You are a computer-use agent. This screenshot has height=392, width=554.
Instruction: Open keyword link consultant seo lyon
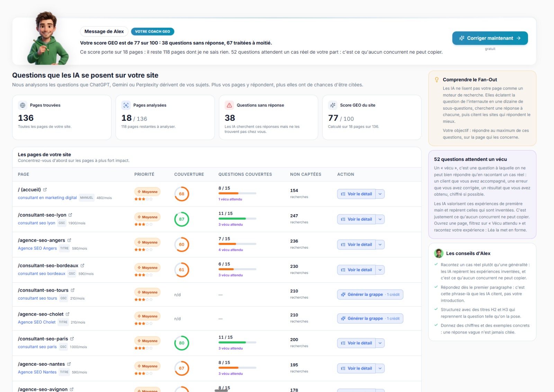(36, 223)
